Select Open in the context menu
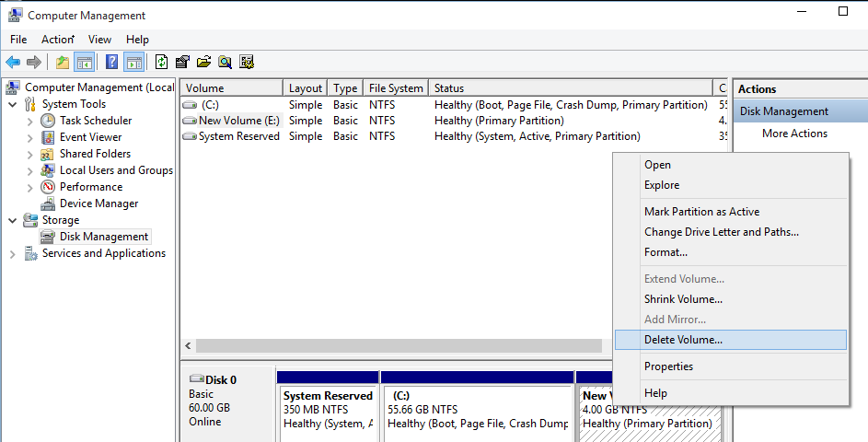868x442 pixels. click(x=731, y=165)
